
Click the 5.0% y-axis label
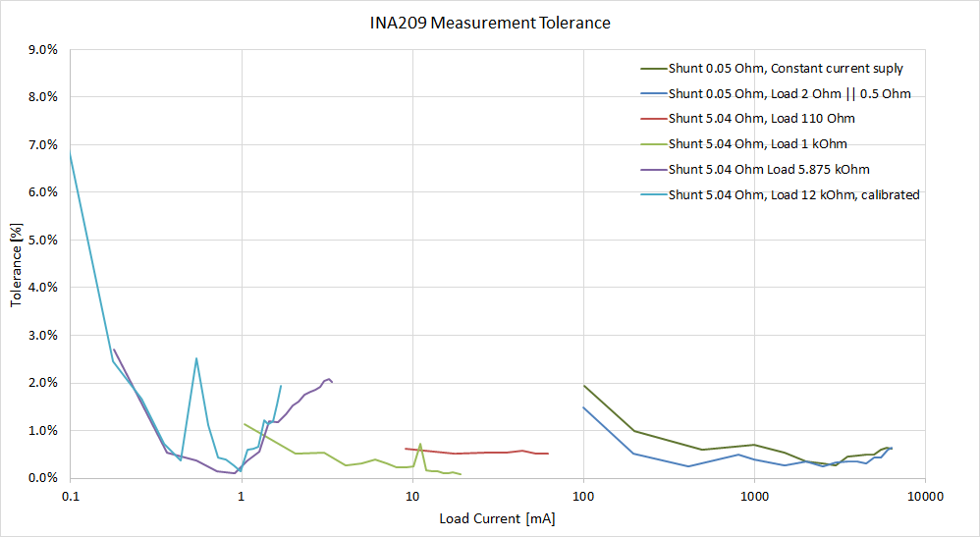pyautogui.click(x=42, y=241)
